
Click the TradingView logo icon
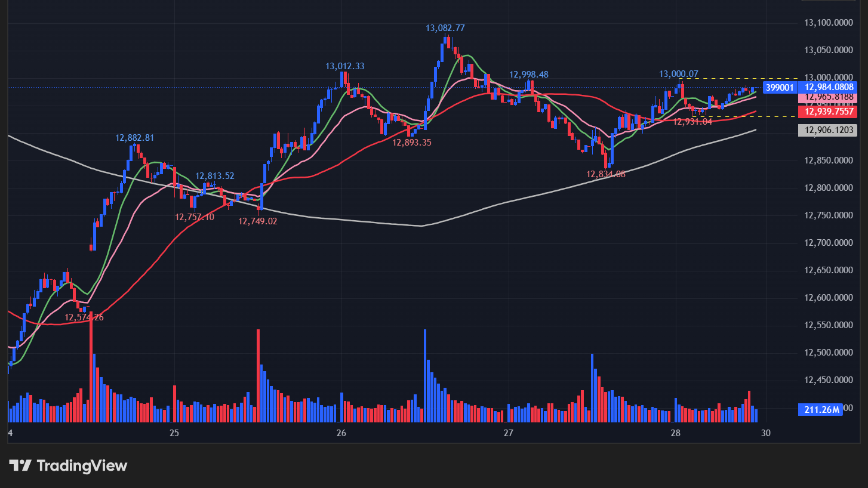point(20,465)
